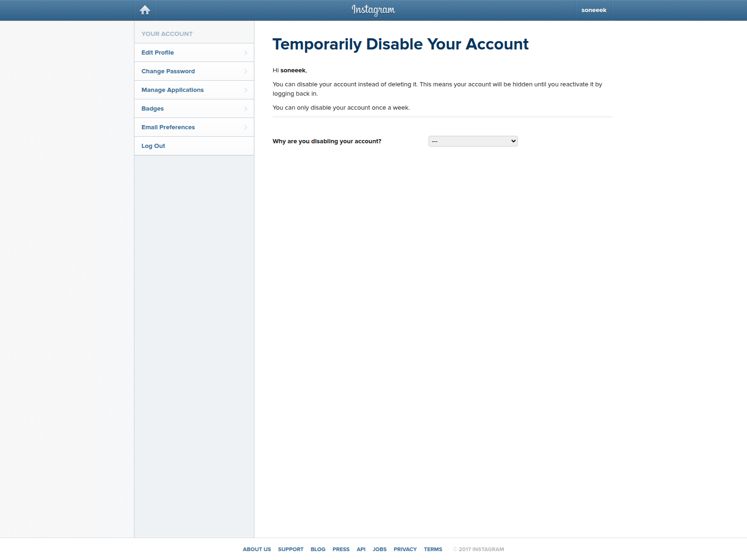Screen dimensions: 747x560
Task: Expand the disabling reason dropdown
Action: click(x=473, y=141)
